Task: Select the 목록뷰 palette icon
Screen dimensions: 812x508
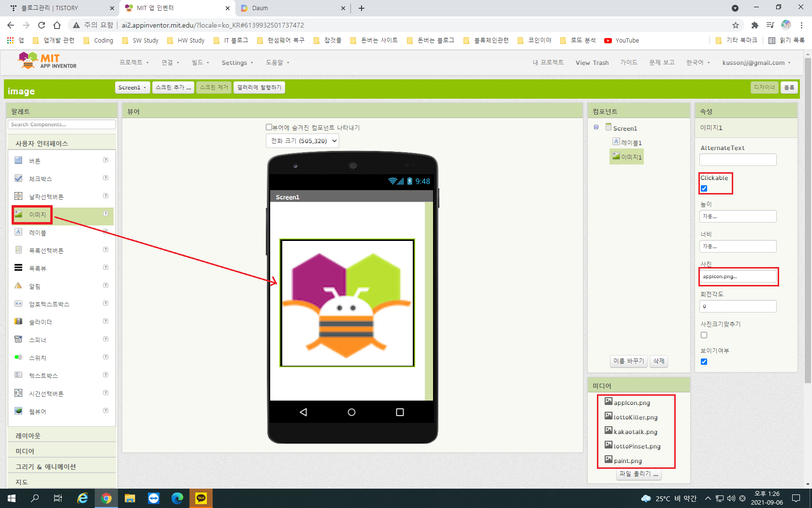Action: (18, 268)
